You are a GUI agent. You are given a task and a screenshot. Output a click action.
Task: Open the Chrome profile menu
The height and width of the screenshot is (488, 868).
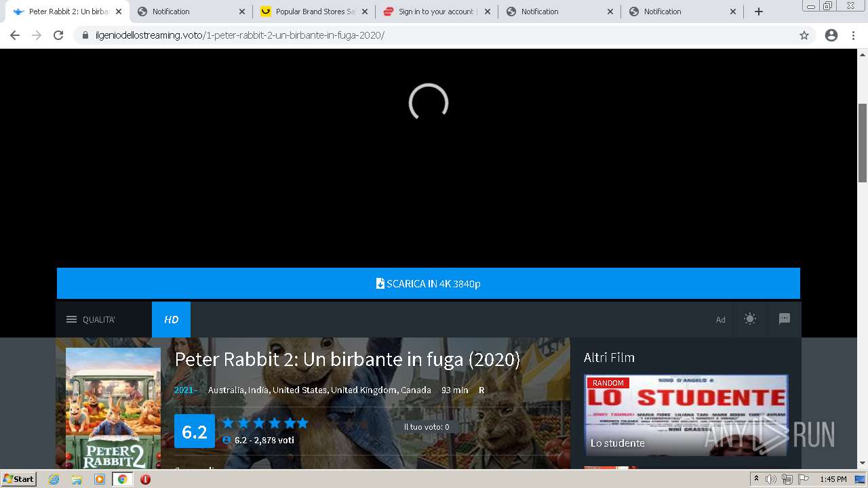(831, 35)
